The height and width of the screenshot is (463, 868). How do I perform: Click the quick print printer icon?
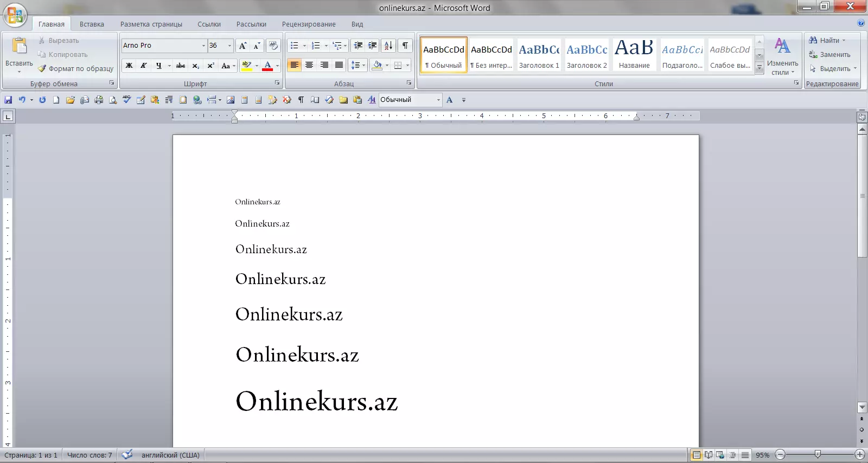click(x=99, y=100)
